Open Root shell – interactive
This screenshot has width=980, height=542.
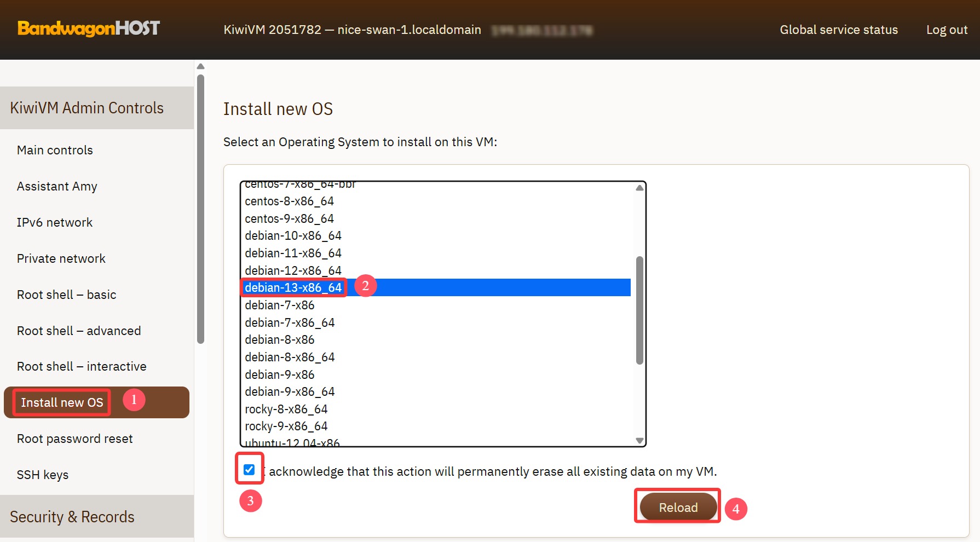[x=82, y=366]
